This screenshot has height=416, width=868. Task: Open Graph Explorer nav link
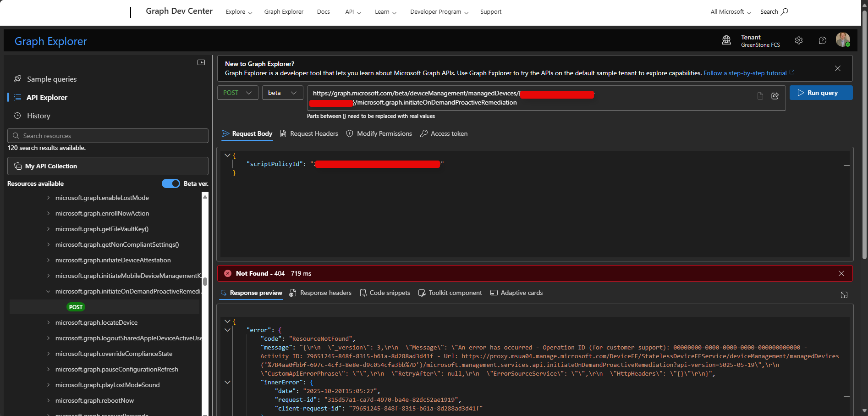284,12
